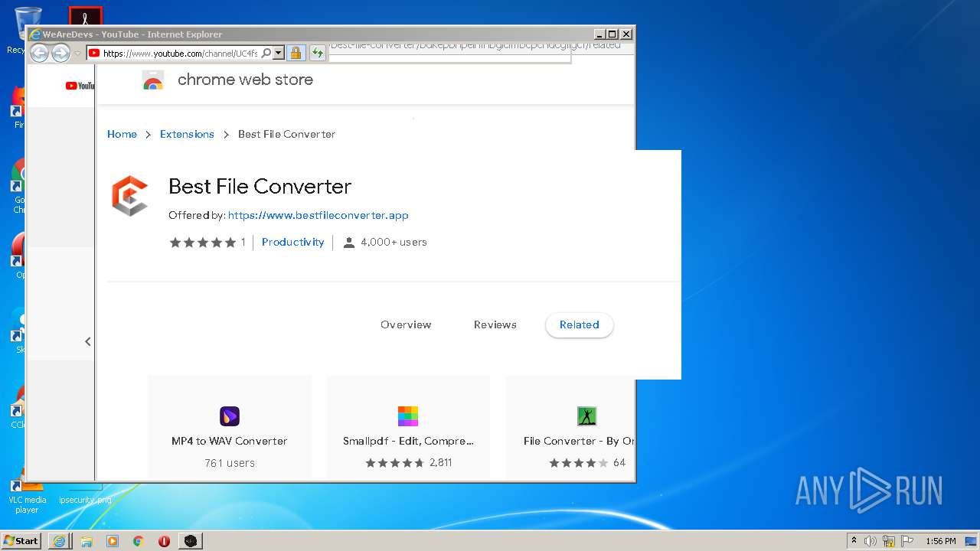Focus the youtube.com address bar field
The width and height of the screenshot is (980, 551).
click(181, 53)
